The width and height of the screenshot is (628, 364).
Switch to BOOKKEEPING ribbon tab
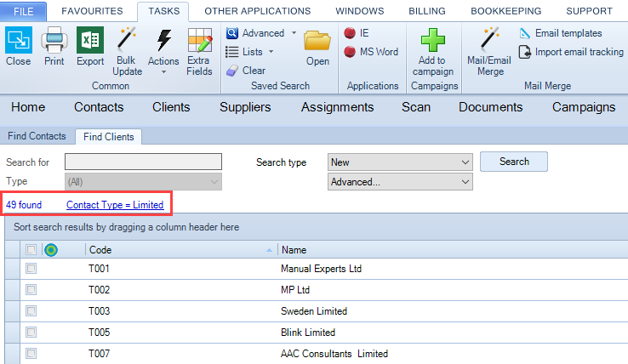(505, 11)
